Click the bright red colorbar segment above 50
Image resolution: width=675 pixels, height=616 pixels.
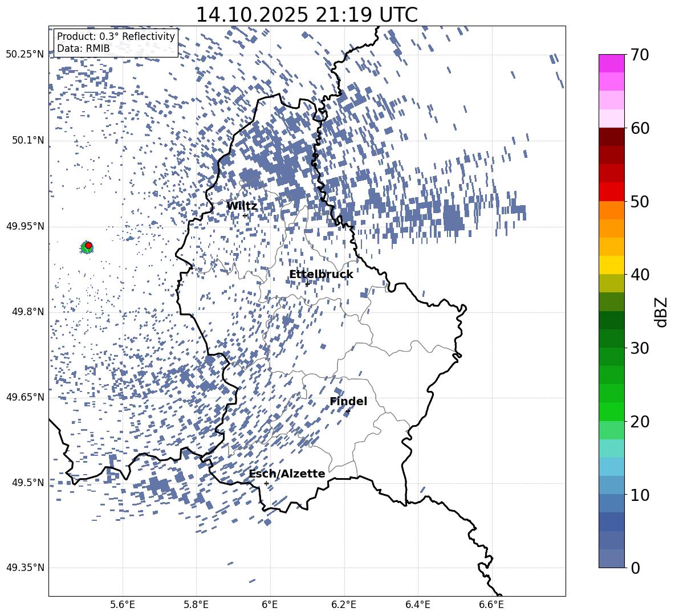coord(612,192)
